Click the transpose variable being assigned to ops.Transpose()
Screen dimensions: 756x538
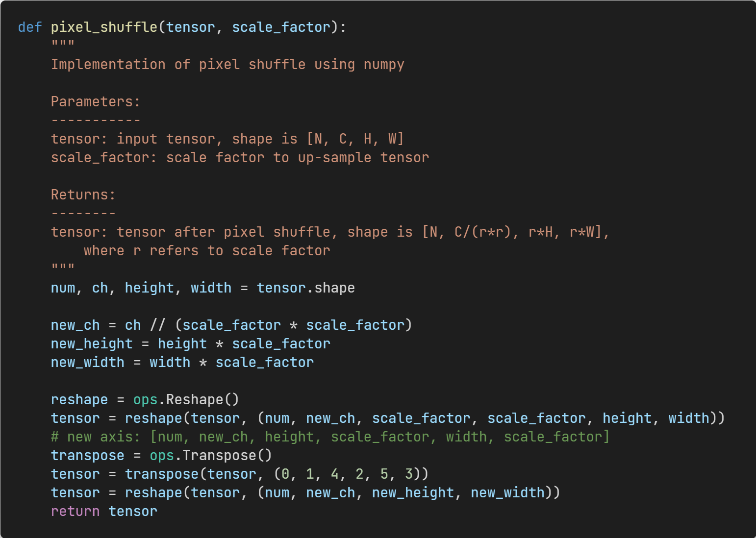pyautogui.click(x=88, y=455)
